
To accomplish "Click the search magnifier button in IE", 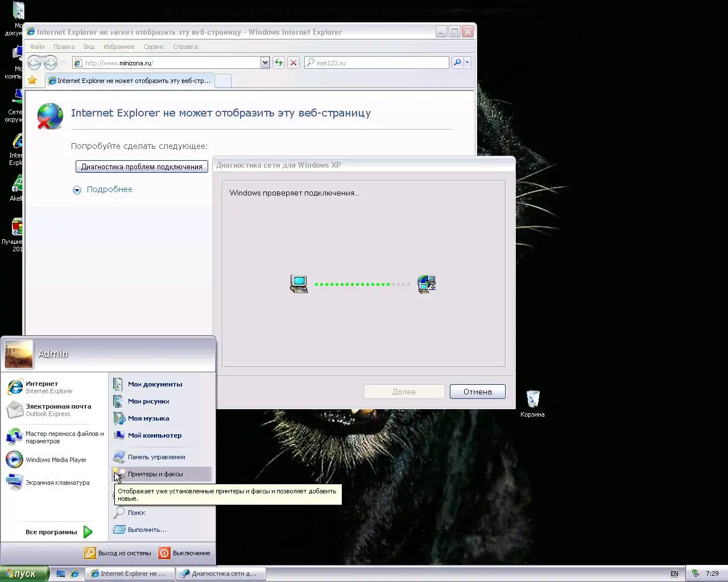I will [457, 63].
